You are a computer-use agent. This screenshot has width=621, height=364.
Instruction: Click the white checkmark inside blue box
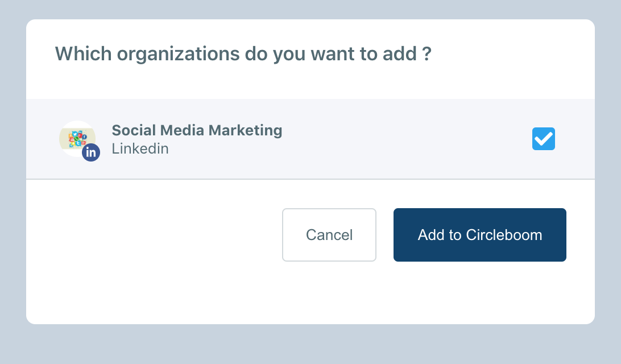544,139
